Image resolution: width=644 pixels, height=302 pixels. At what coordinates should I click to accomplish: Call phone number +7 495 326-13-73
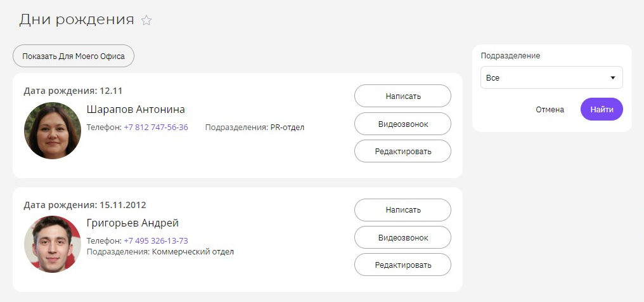coord(156,241)
